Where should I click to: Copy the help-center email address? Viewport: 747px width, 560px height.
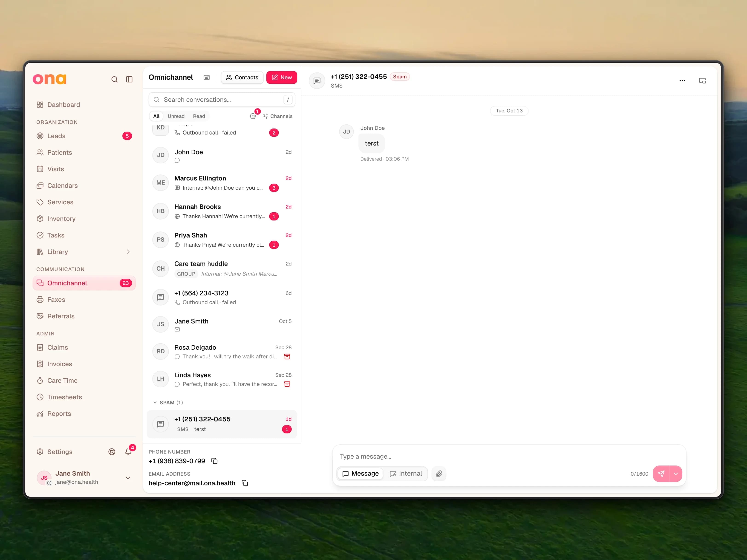245,483
